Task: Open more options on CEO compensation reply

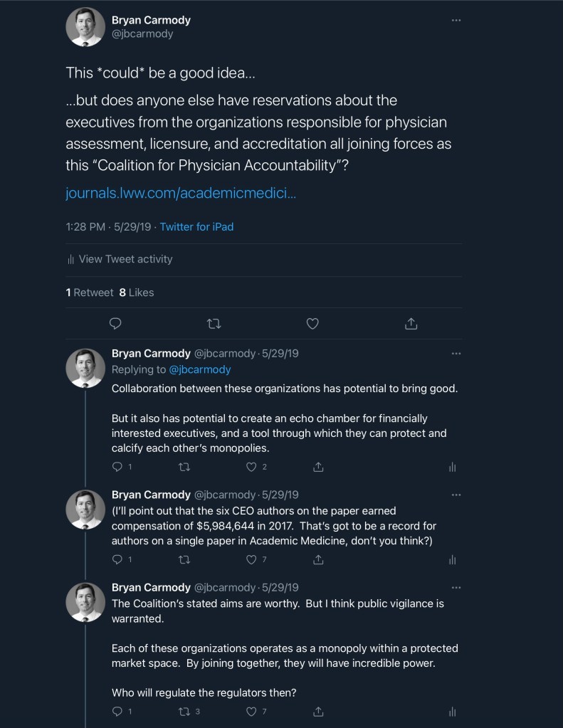Action: tap(456, 494)
